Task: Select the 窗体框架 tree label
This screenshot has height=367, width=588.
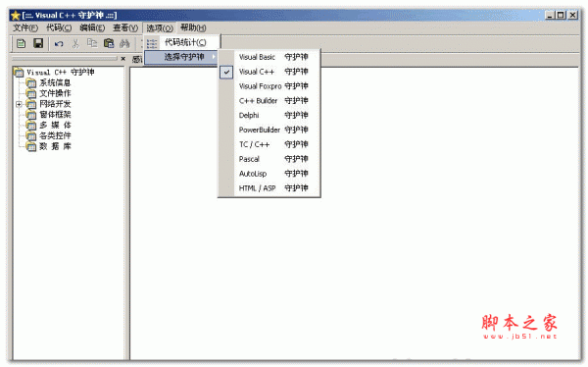Action: point(55,115)
